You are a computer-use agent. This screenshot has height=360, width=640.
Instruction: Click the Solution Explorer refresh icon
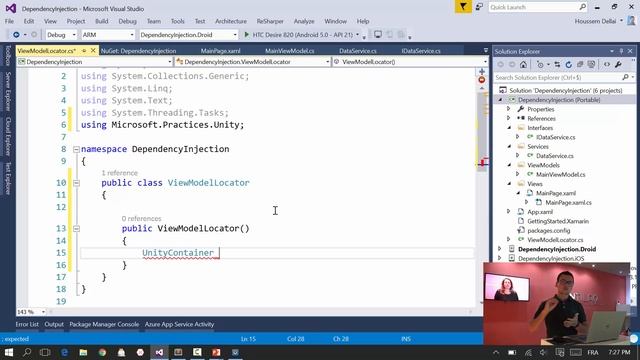pos(569,64)
